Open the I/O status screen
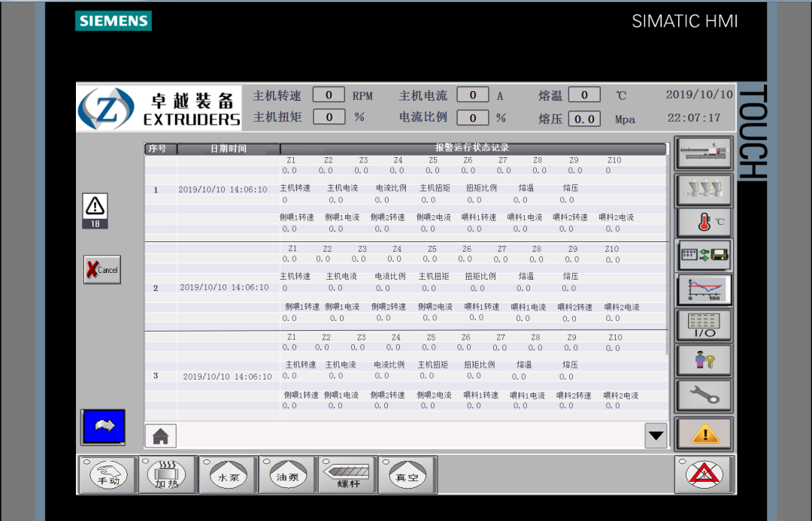Image resolution: width=812 pixels, height=521 pixels. click(704, 325)
